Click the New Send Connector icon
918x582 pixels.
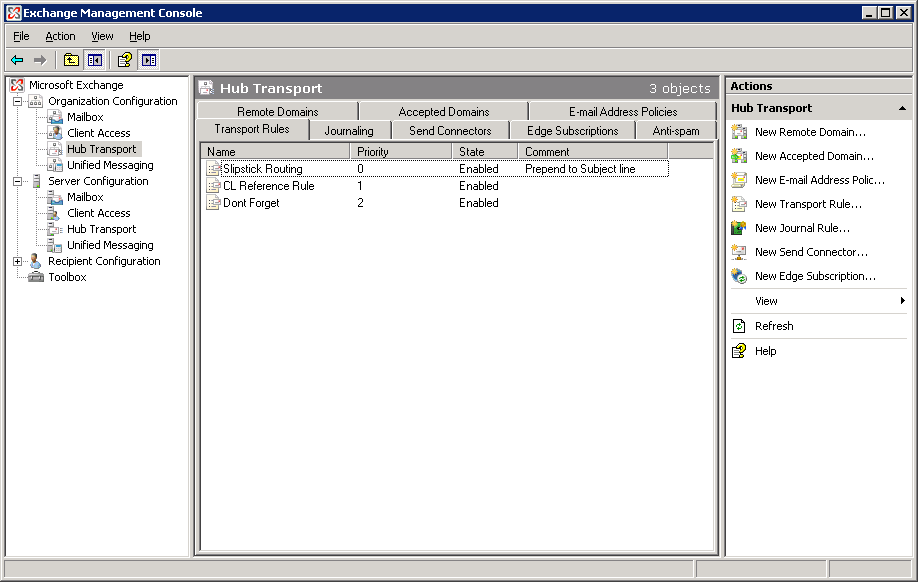[x=739, y=252]
